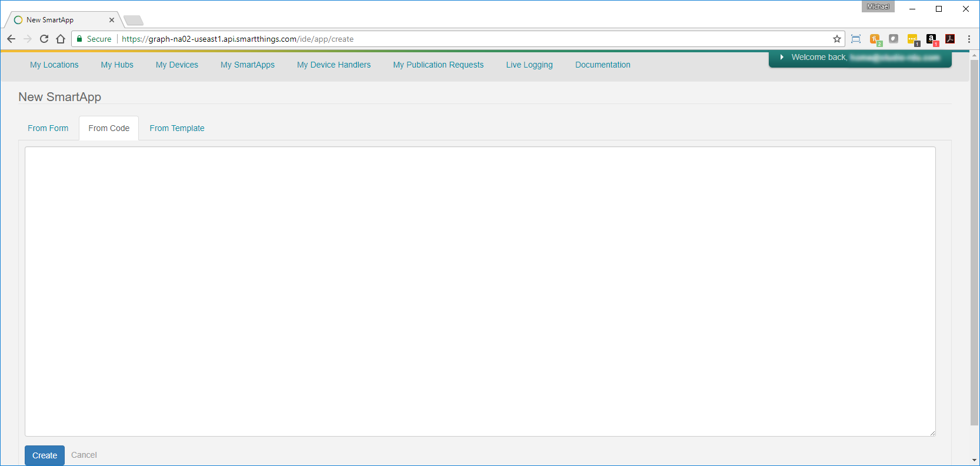This screenshot has width=980, height=466.
Task: Click the text area resize handle corner
Action: [x=932, y=433]
